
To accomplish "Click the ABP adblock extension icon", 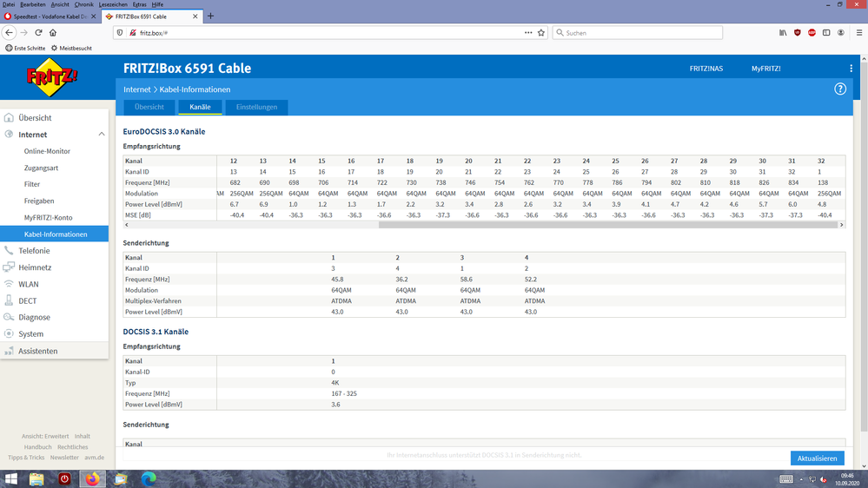I will 812,33.
